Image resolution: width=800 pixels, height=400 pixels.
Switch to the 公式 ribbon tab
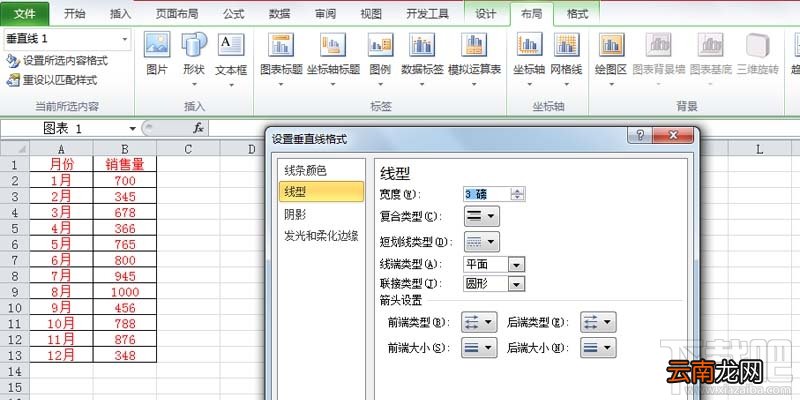coord(234,14)
